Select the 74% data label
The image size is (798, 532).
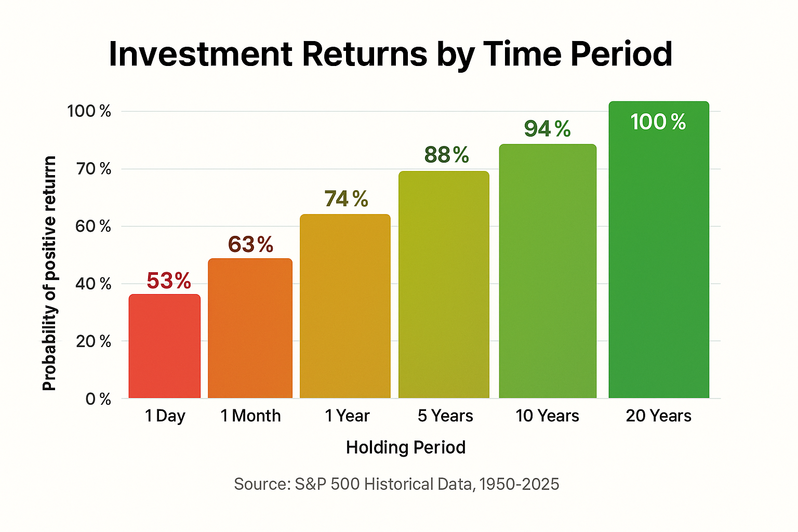(346, 199)
